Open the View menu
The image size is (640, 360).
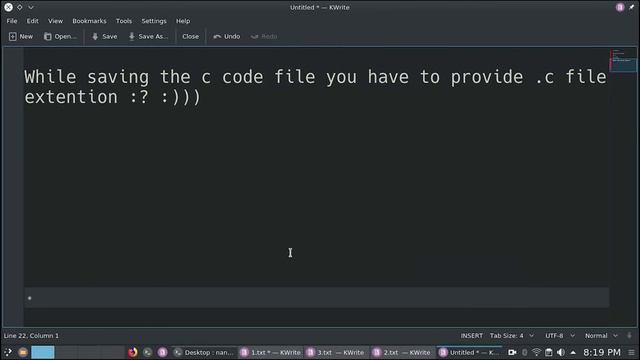click(x=56, y=21)
